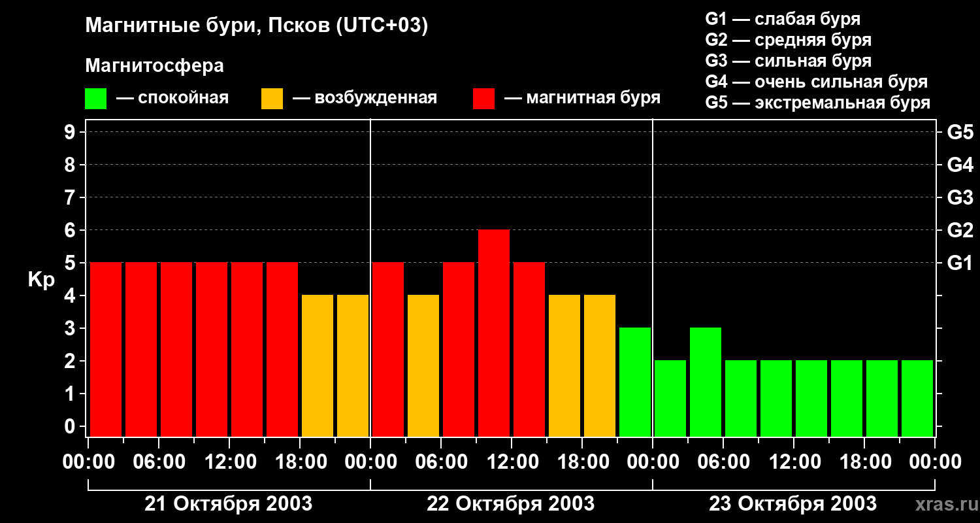980x523 pixels.
Task: Click the G5 label on right axis
Action: [x=960, y=133]
